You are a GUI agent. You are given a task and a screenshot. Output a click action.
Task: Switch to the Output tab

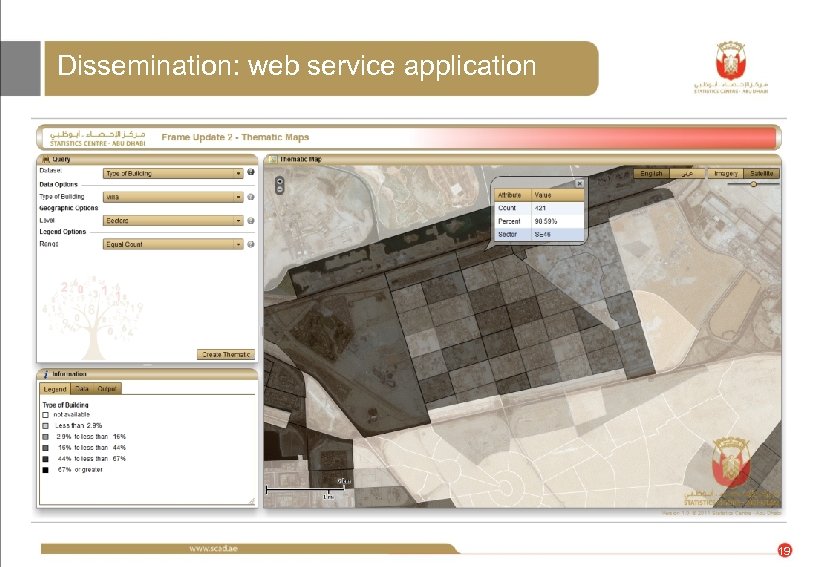tap(107, 389)
